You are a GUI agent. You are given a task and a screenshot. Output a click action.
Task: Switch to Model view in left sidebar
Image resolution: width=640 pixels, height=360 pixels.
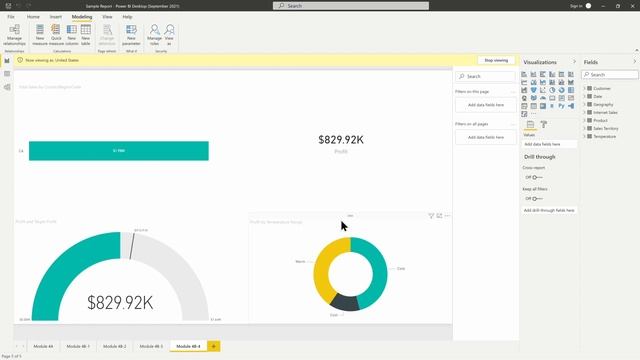(7, 87)
